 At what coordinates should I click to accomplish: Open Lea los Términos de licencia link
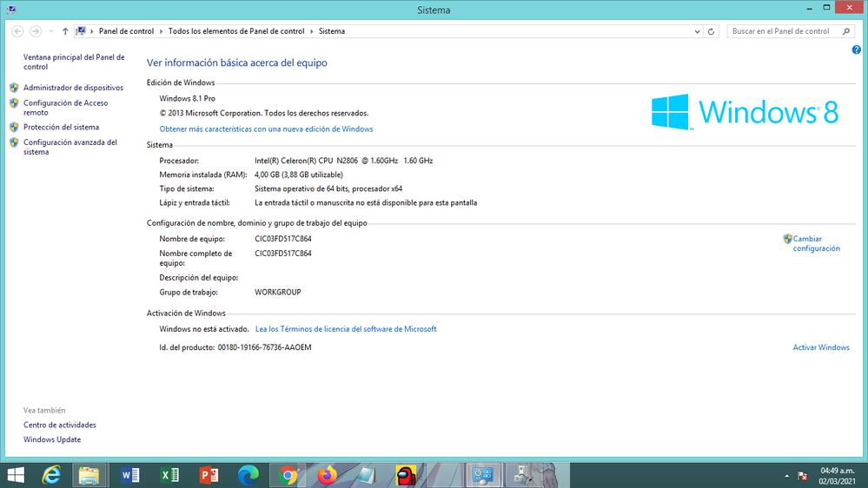point(346,329)
